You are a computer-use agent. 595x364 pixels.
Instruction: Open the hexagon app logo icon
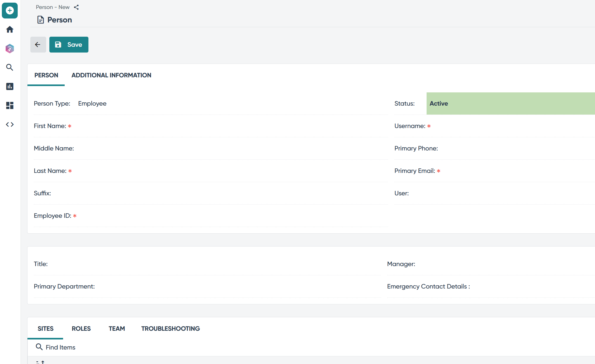pyautogui.click(x=10, y=49)
